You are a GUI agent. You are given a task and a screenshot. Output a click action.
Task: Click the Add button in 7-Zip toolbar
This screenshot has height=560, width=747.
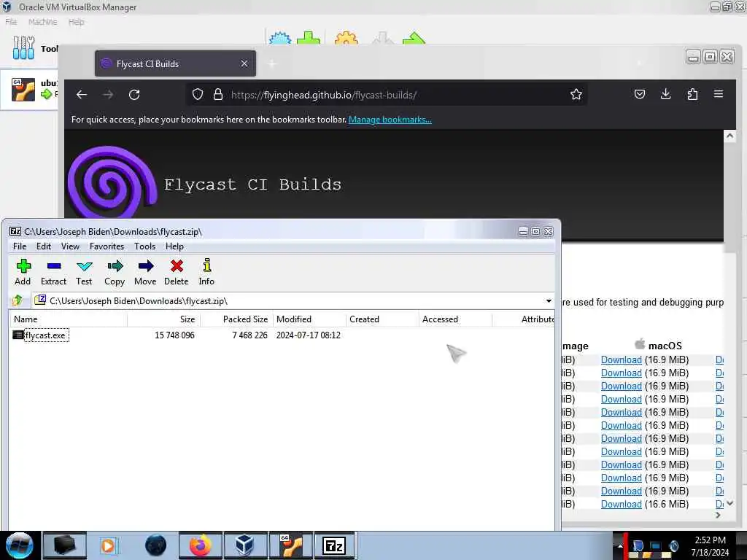tap(23, 273)
